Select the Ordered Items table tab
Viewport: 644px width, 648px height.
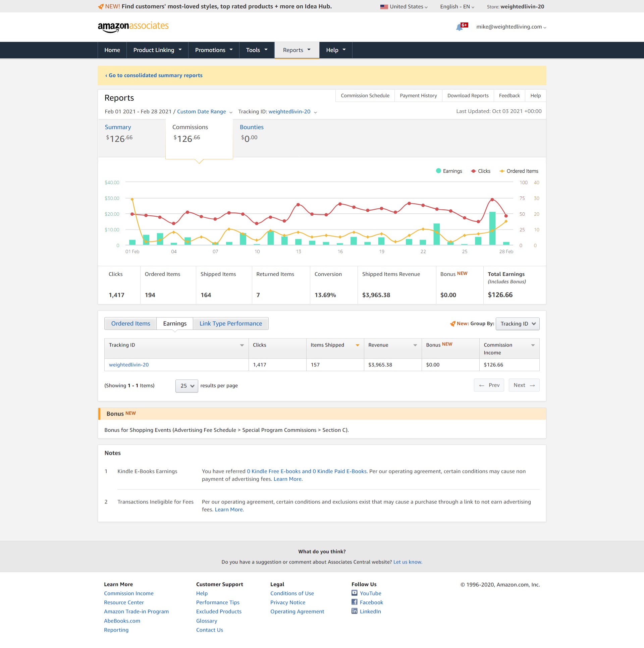(130, 324)
